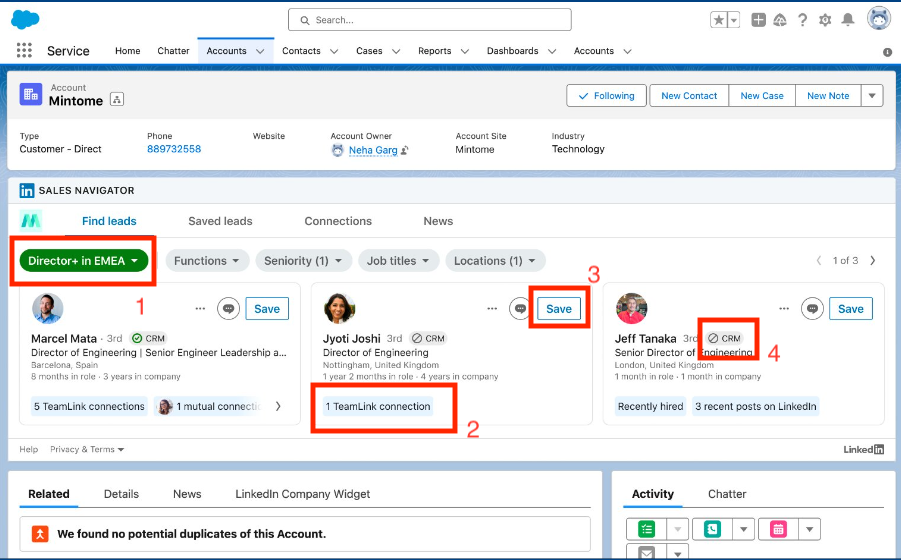Click the global Search field
This screenshot has height=560, width=901.
430,20
